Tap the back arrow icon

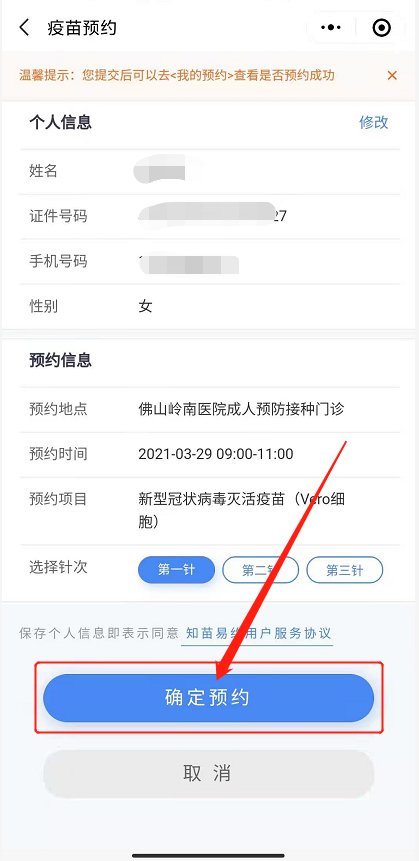[x=24, y=27]
